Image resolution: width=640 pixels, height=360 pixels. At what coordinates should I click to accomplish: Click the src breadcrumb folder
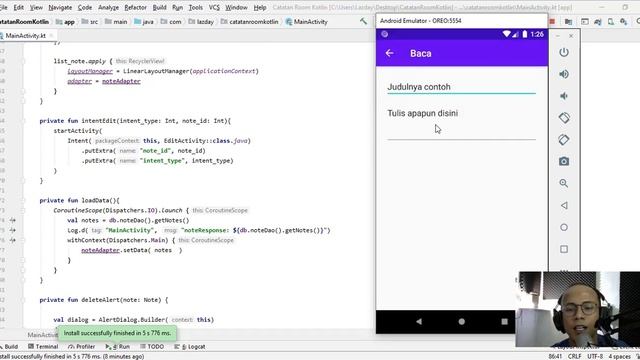point(90,22)
